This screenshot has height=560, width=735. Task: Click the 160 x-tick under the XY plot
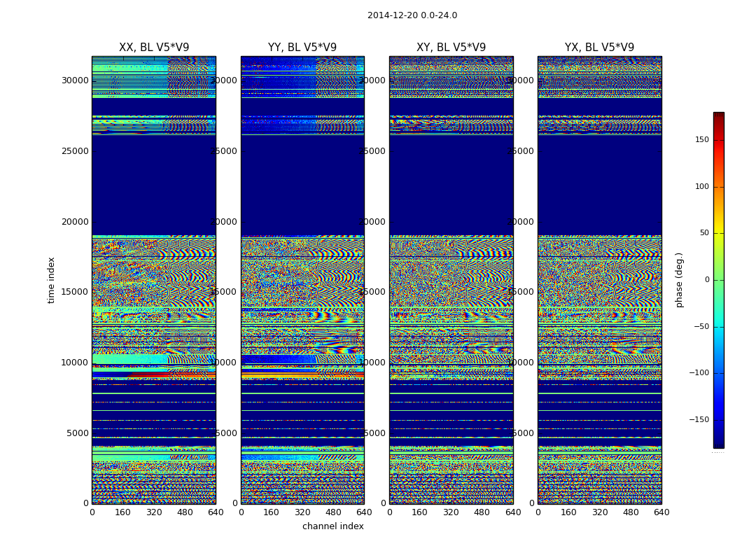pos(419,512)
